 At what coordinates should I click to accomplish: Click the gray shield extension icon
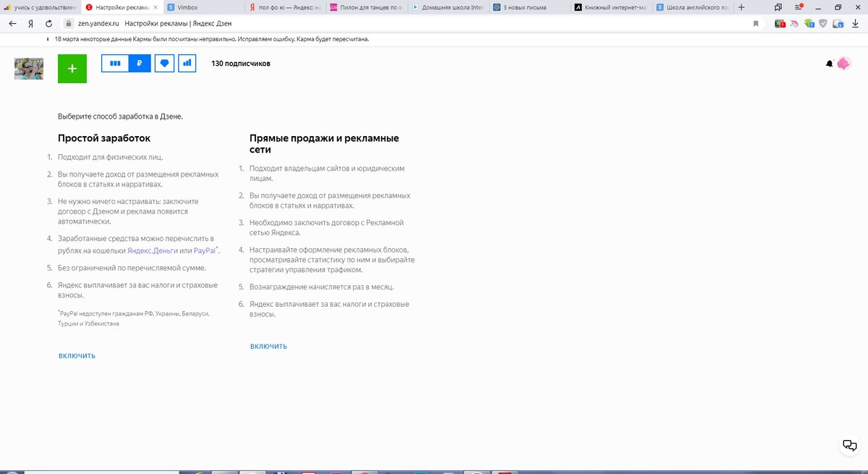click(x=822, y=23)
